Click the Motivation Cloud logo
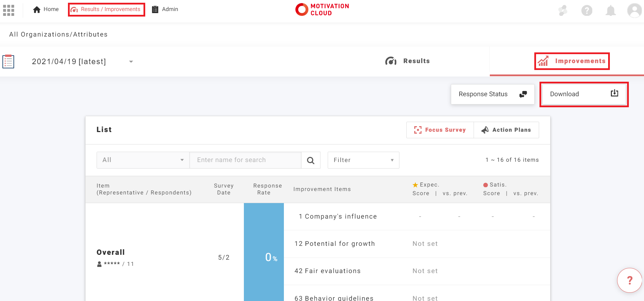 point(322,10)
